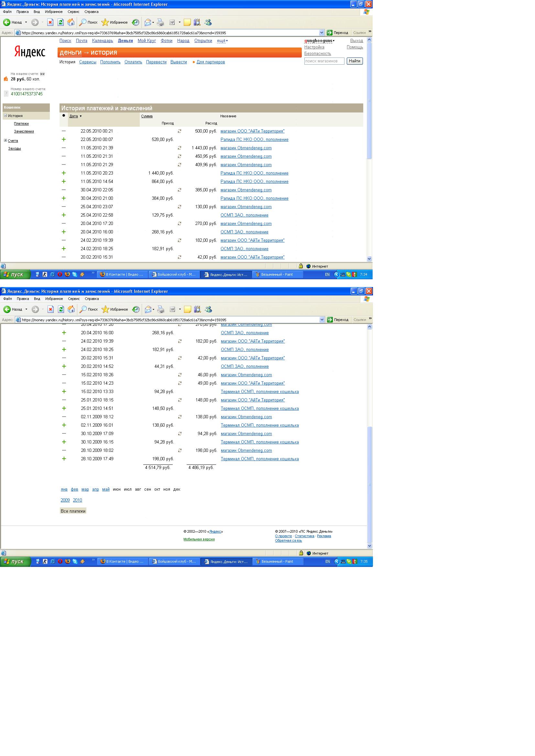
Task: Click the поиск магазинов search field
Action: [324, 61]
